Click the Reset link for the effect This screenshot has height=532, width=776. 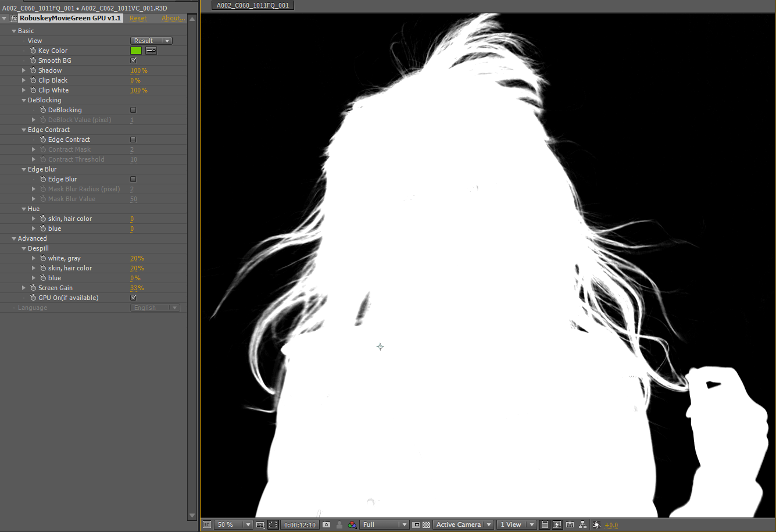(138, 19)
